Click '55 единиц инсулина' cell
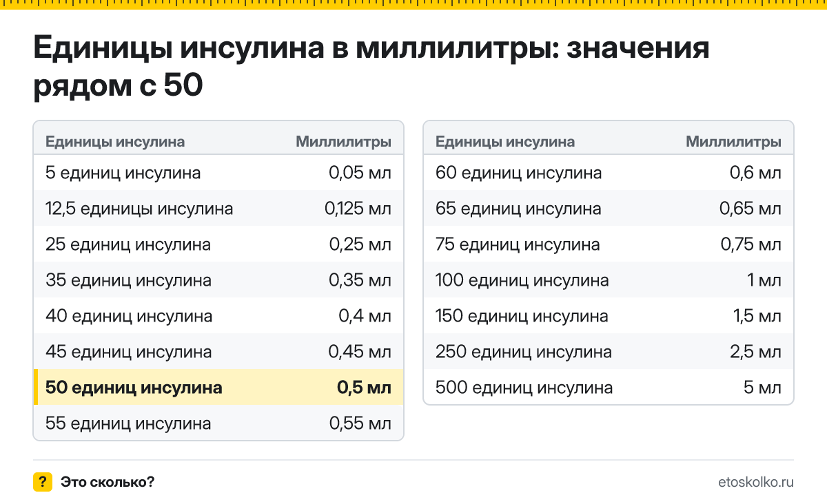The height and width of the screenshot is (504, 827). 128,423
